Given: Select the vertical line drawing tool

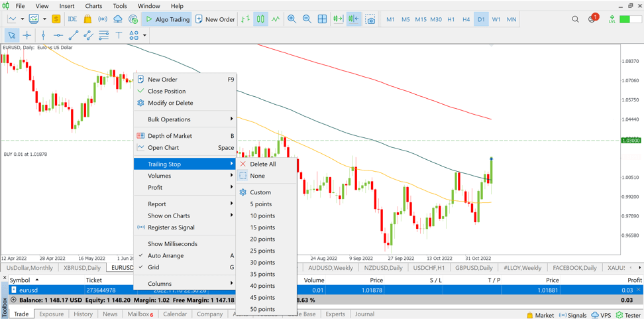Looking at the screenshot, I should pos(43,35).
